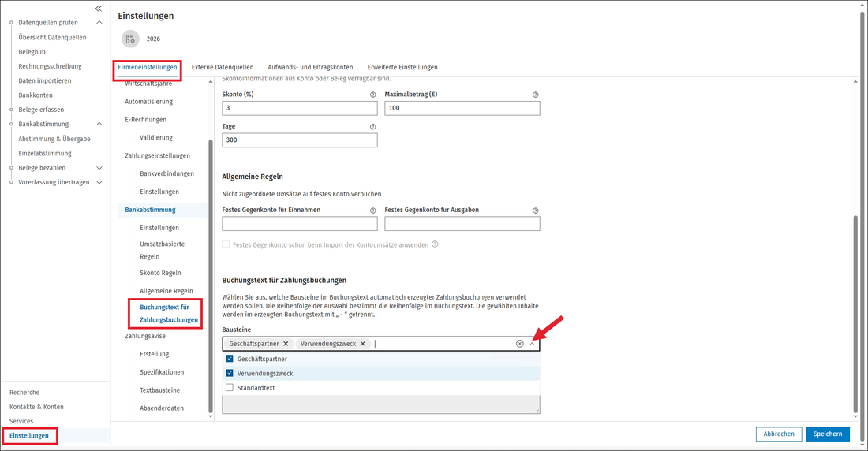Check the Standardtext option
This screenshot has width=868, height=451.
(x=229, y=387)
